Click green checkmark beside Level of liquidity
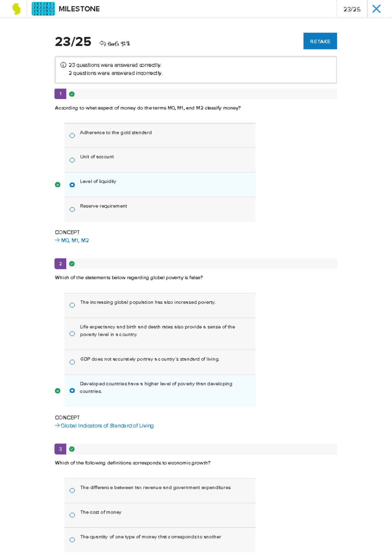This screenshot has height=554, width=392. click(57, 185)
